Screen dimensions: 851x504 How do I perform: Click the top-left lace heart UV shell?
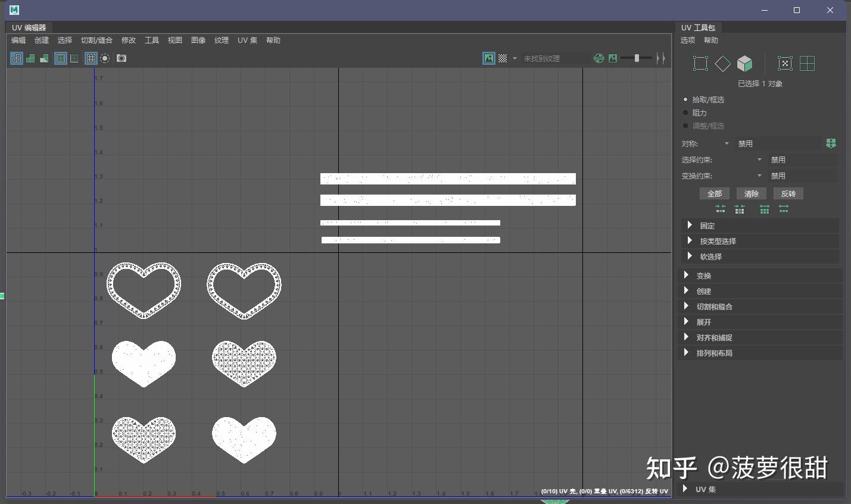pos(144,290)
